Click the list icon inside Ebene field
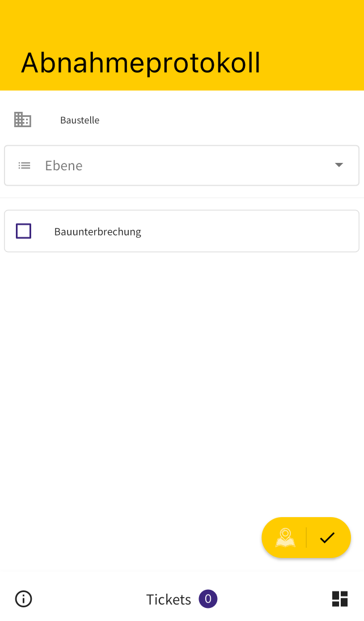Image resolution: width=364 pixels, height=621 pixels. [24, 166]
